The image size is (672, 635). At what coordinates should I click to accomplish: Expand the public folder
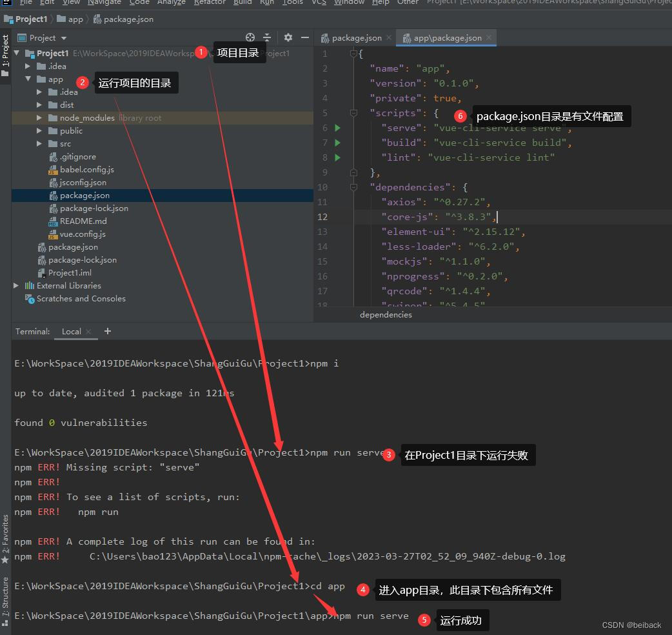click(x=39, y=130)
